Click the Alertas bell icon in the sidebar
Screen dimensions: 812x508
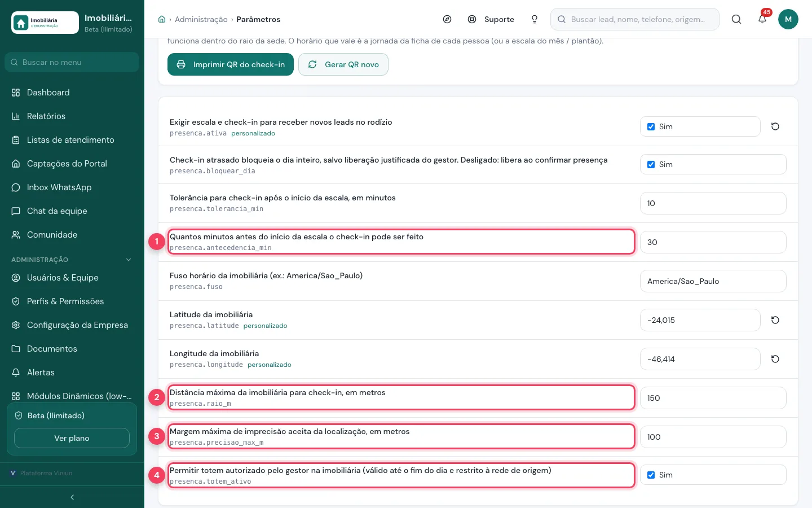tap(16, 373)
